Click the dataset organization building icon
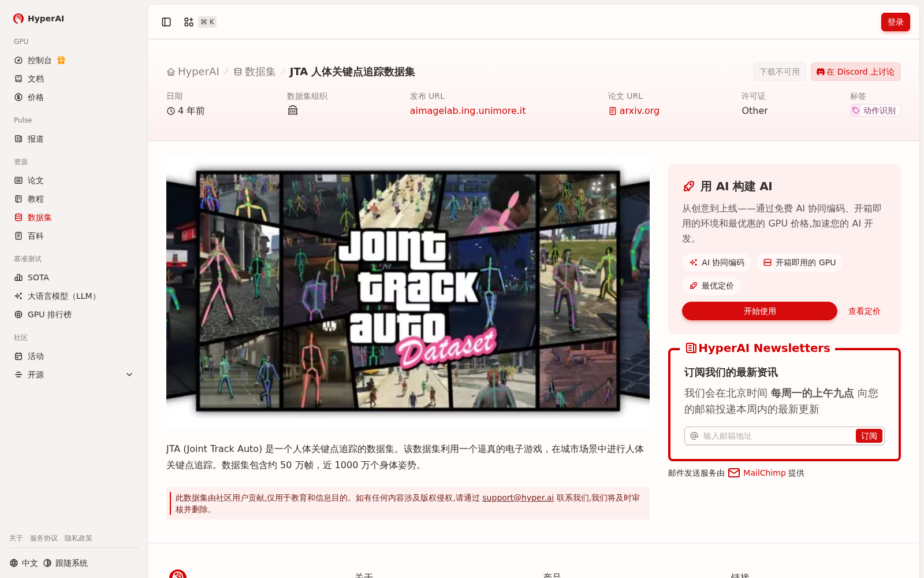Screen dimensions: 924x578 (293, 110)
